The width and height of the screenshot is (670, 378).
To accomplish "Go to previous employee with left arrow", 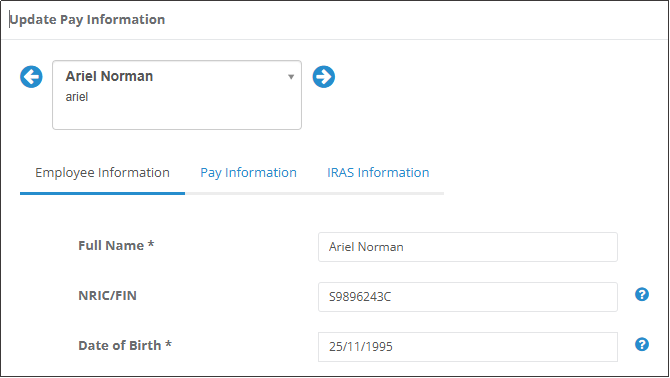I will click(x=31, y=77).
